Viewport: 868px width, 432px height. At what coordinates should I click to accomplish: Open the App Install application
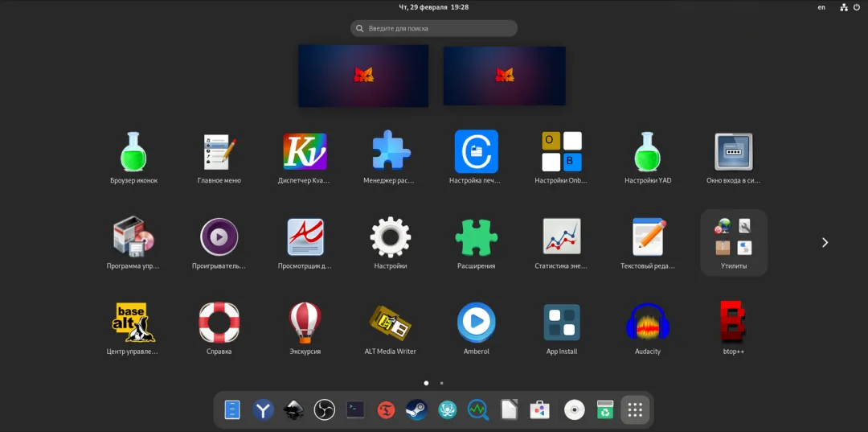[561, 328]
